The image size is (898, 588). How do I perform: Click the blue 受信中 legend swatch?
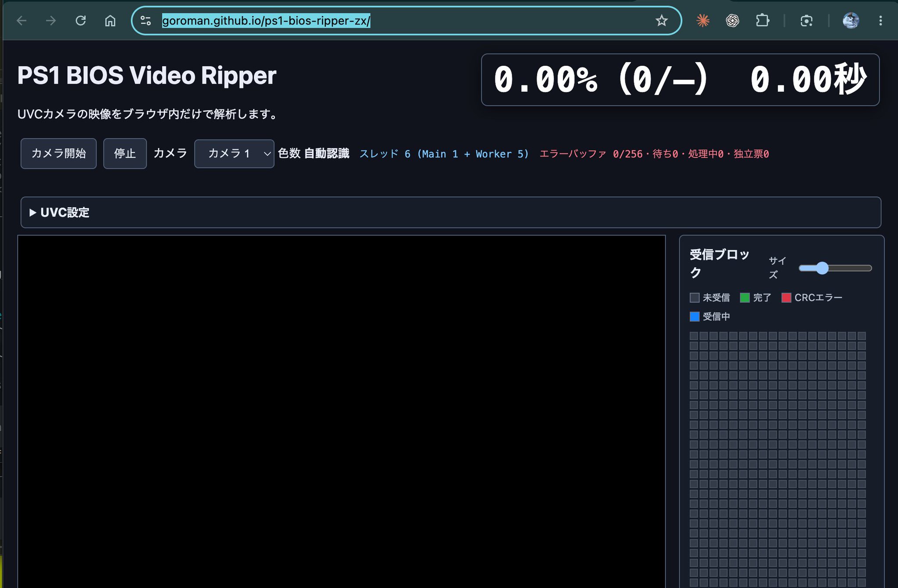pos(695,316)
